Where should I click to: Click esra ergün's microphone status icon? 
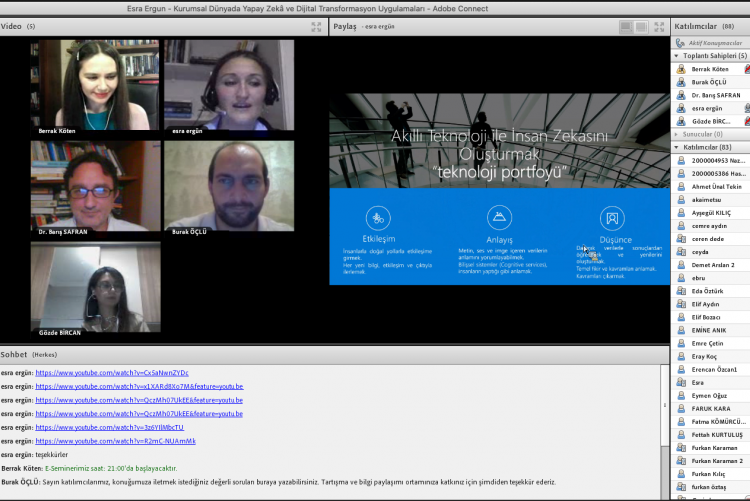pos(746,108)
